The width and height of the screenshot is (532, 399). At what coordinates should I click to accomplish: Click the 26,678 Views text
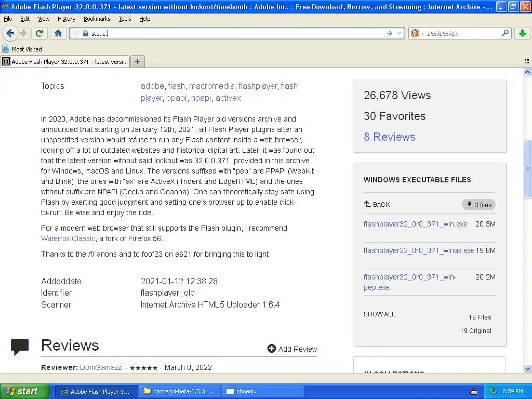pos(397,96)
